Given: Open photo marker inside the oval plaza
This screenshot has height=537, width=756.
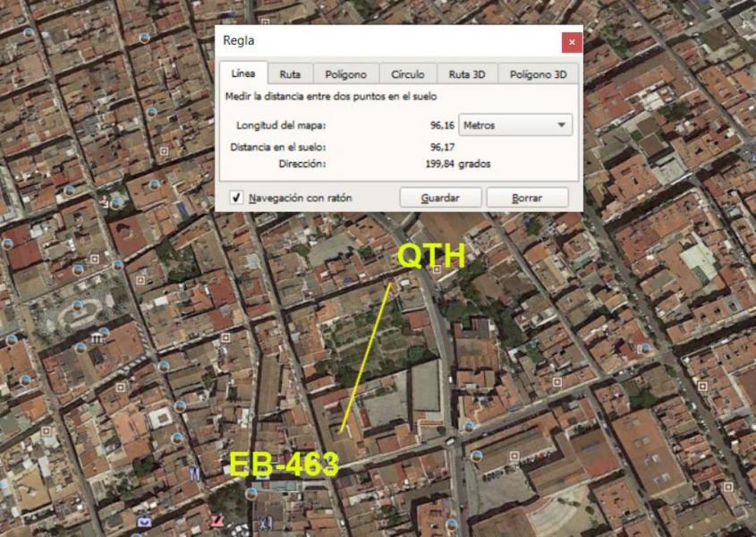Looking at the screenshot, I should [78, 306].
